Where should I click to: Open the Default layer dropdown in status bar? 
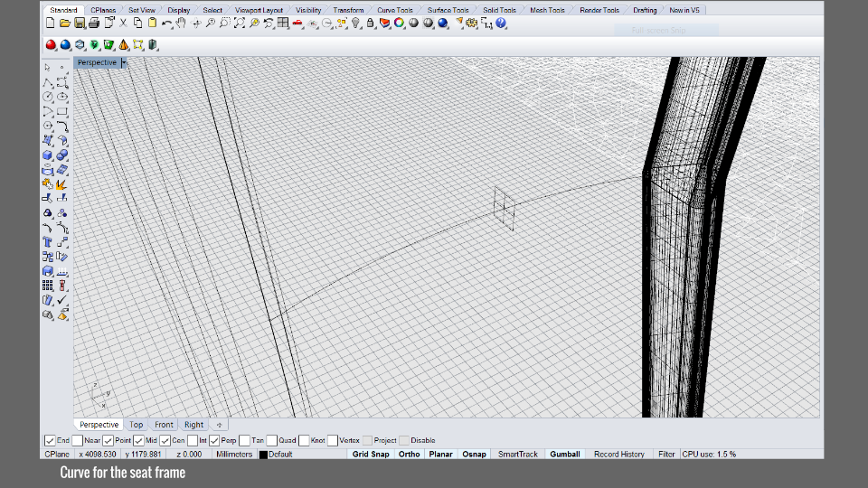pyautogui.click(x=280, y=454)
